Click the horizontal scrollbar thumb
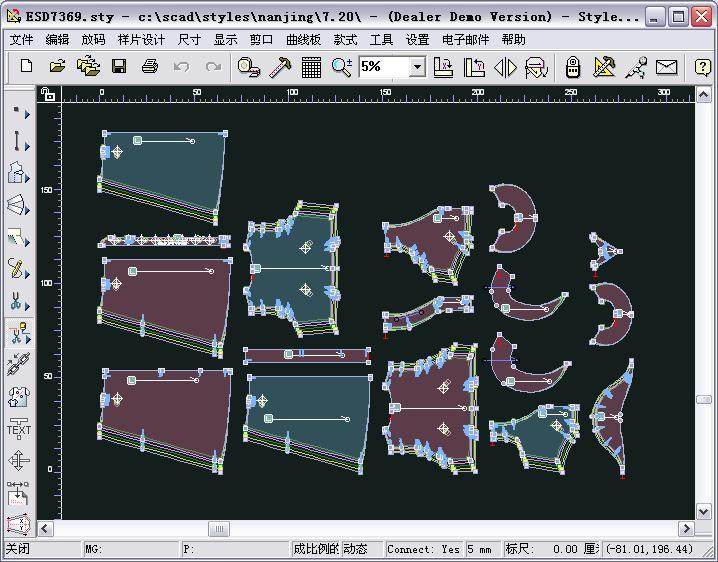Screen dimensions: 718x562 219,529
